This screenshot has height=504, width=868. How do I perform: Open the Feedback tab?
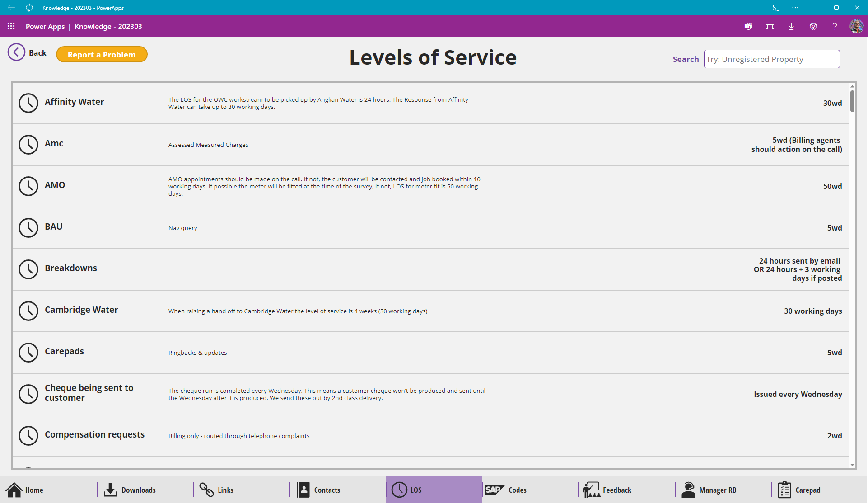[x=607, y=490]
